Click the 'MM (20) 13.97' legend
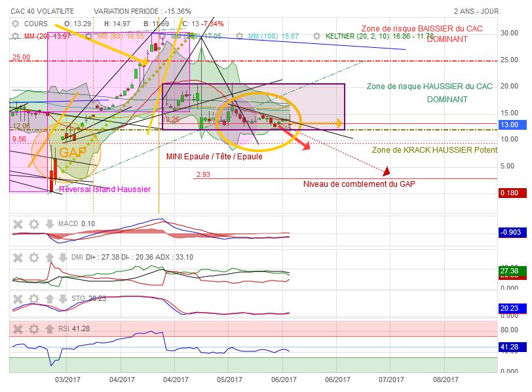532x392 pixels. coord(47,36)
